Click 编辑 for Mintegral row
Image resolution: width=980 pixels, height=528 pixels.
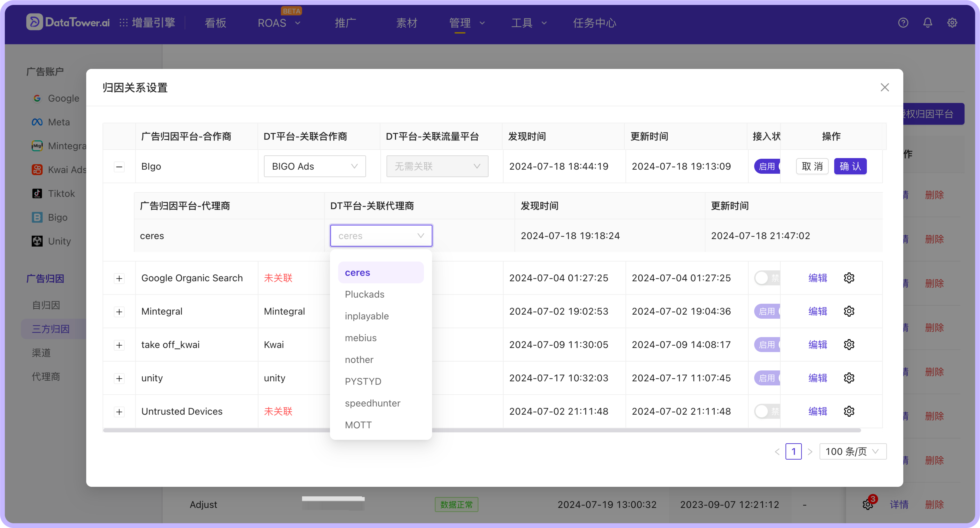coord(818,311)
